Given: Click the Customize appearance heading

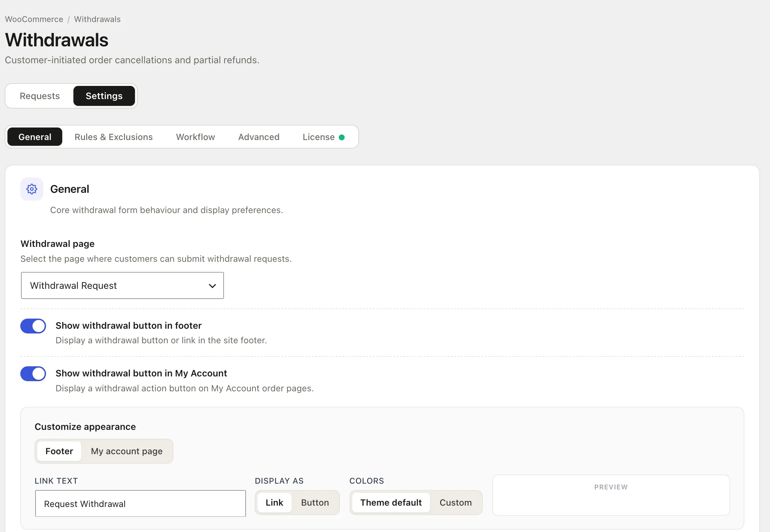Looking at the screenshot, I should (x=85, y=427).
